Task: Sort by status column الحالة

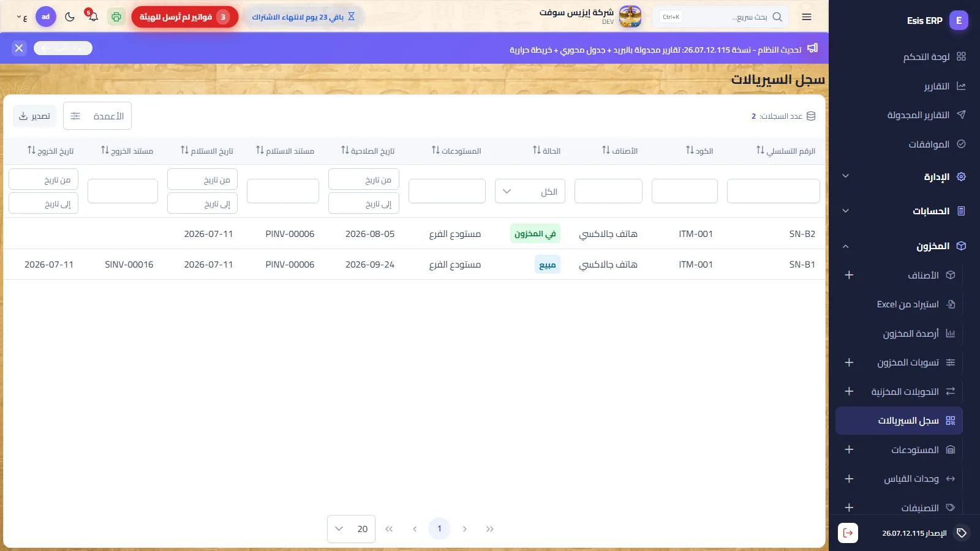Action: coord(546,151)
